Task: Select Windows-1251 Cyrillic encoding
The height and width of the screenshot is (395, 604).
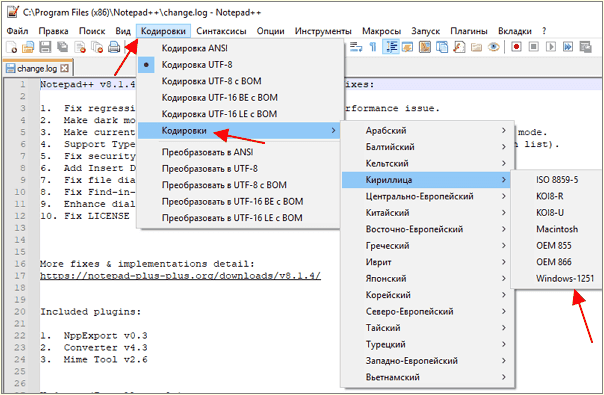Action: [556, 279]
